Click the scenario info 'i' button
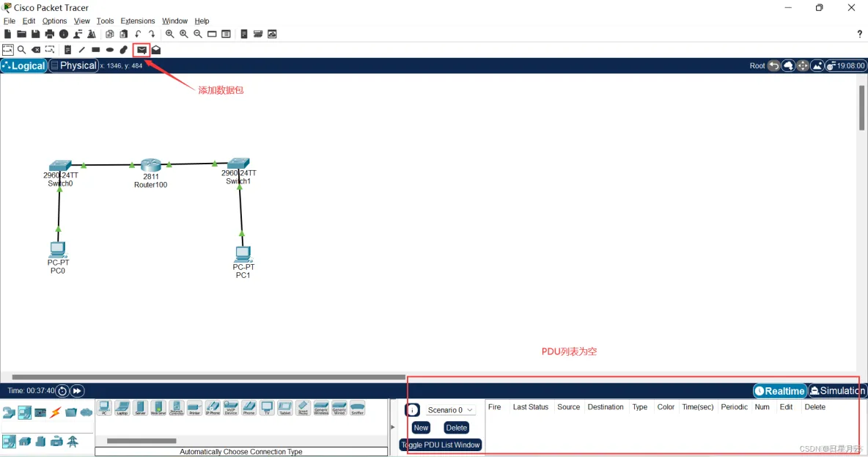The width and height of the screenshot is (868, 457). coord(412,411)
